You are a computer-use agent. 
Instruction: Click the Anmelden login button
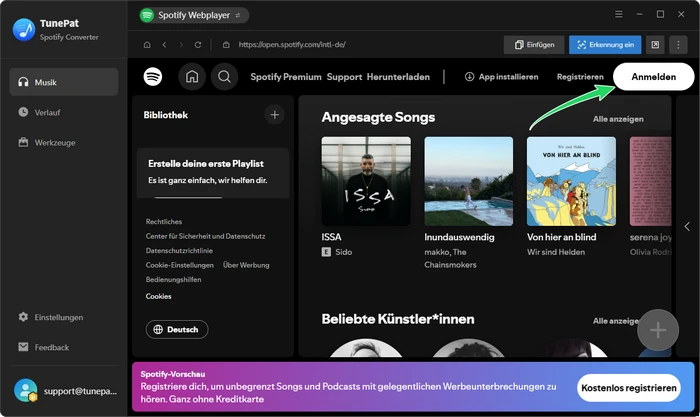pyautogui.click(x=654, y=77)
